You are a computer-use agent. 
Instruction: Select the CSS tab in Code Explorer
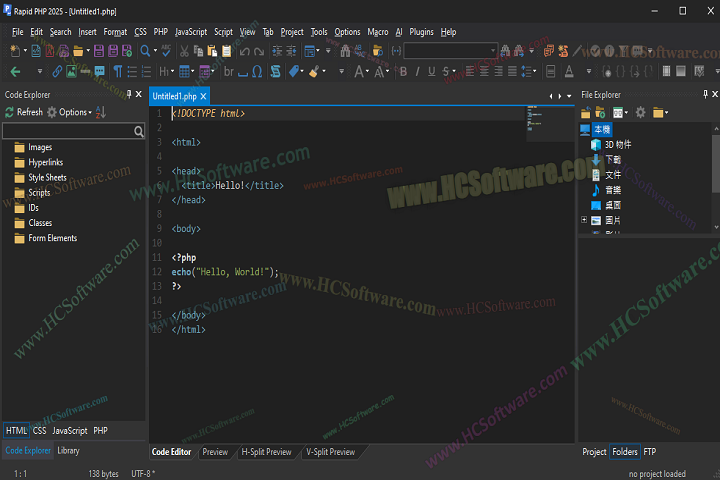[x=39, y=430]
